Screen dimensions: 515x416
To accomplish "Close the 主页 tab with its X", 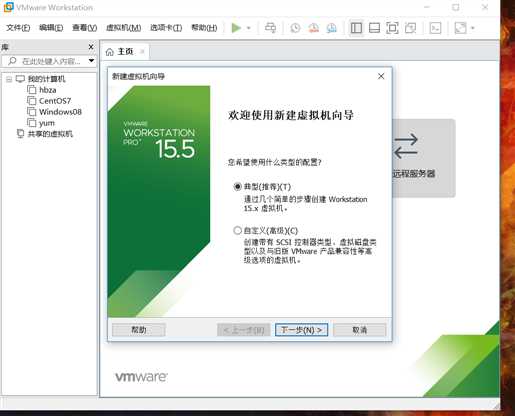I will pos(142,52).
